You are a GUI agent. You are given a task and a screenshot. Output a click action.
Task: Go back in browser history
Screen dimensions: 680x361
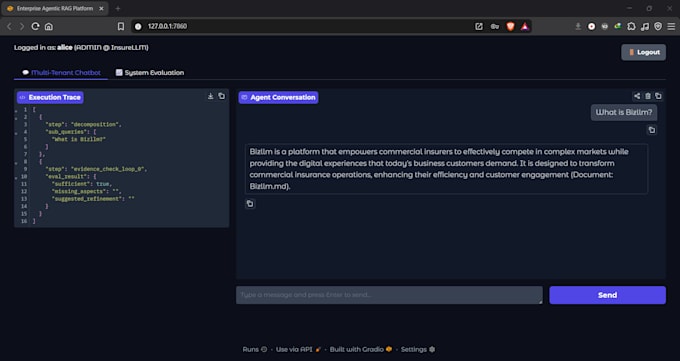click(x=9, y=26)
